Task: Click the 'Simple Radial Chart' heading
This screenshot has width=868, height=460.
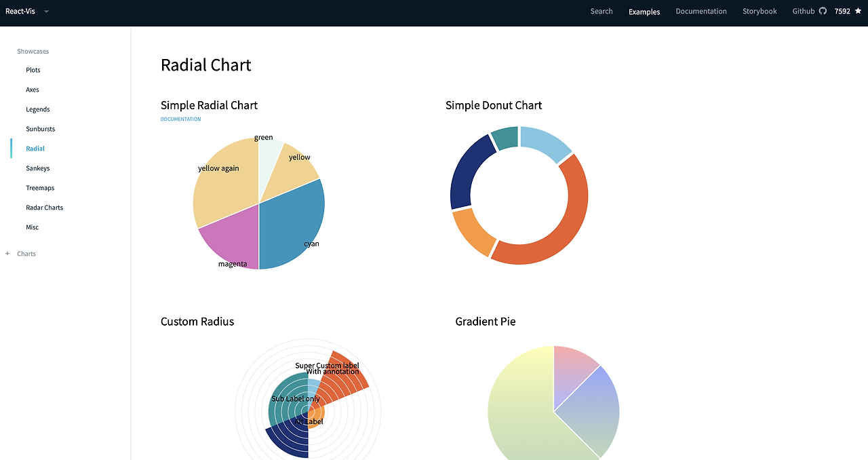Action: (x=209, y=105)
